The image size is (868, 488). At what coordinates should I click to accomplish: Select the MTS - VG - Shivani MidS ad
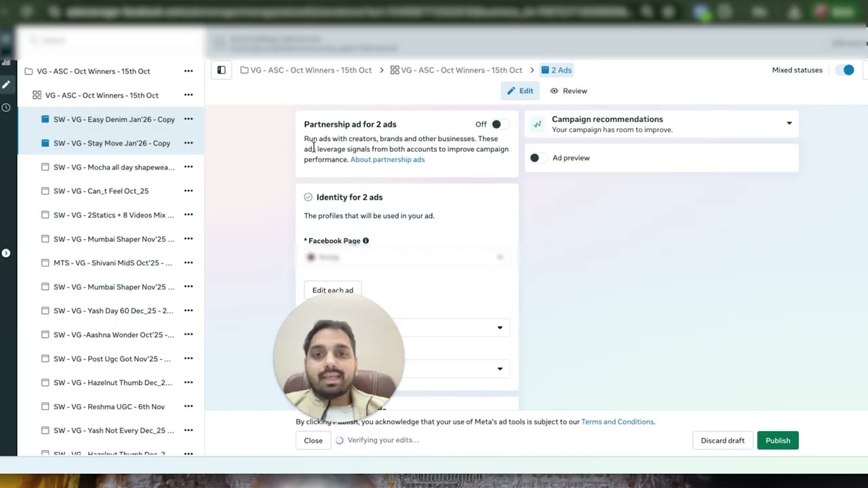111,263
